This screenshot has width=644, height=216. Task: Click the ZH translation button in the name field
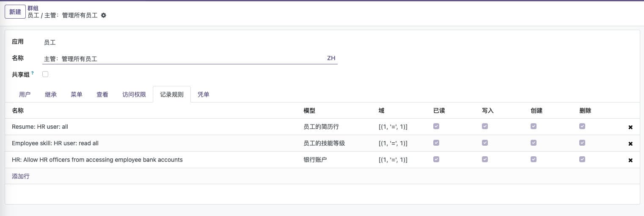pyautogui.click(x=331, y=58)
